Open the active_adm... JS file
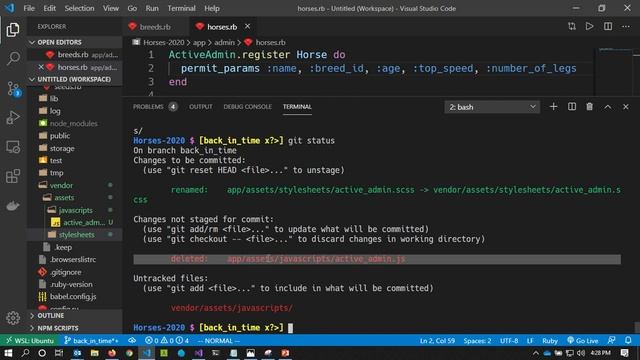The height and width of the screenshot is (360, 640). pos(75,222)
